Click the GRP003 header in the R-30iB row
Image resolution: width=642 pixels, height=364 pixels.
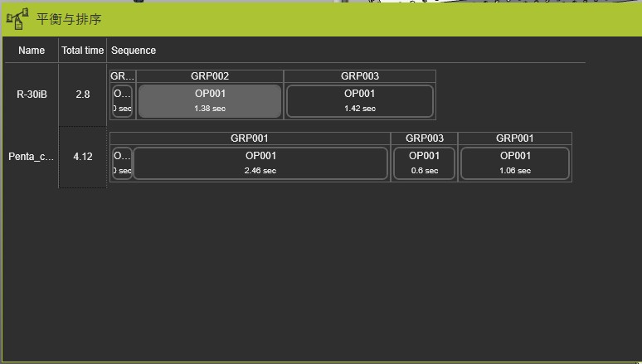coord(360,76)
